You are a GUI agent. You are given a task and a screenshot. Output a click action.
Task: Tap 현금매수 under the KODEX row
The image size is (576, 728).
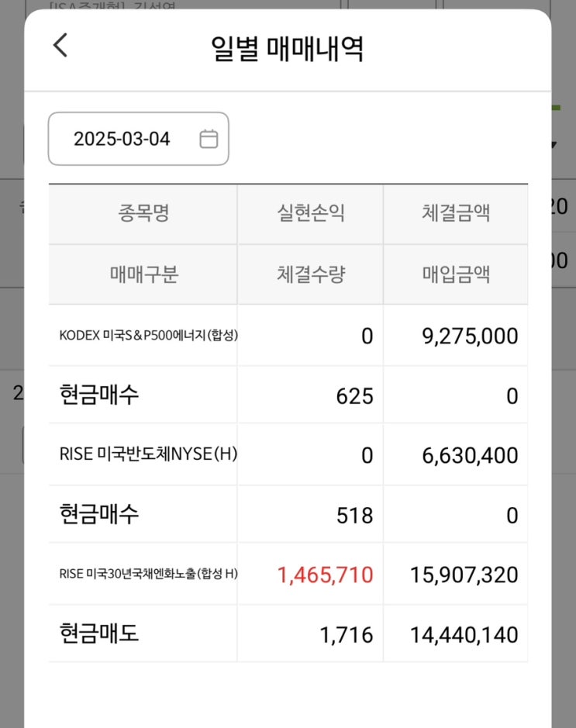click(99, 395)
